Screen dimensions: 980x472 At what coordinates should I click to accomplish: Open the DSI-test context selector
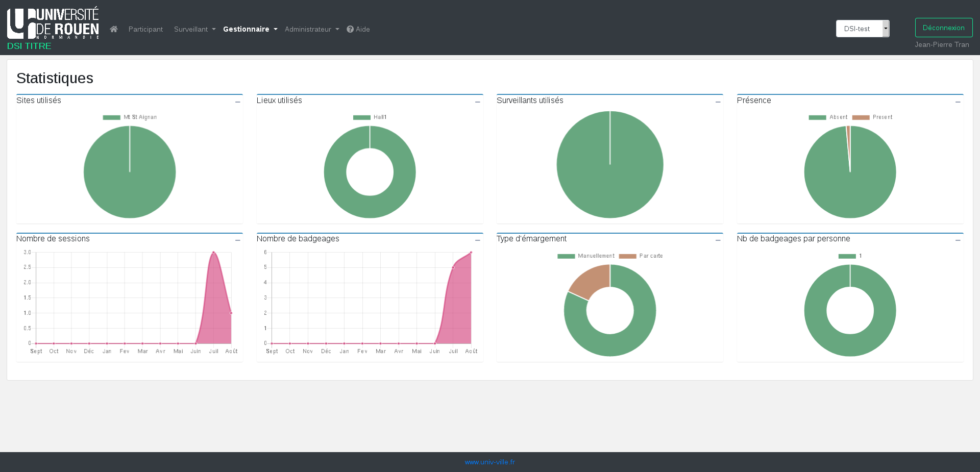[x=862, y=29]
